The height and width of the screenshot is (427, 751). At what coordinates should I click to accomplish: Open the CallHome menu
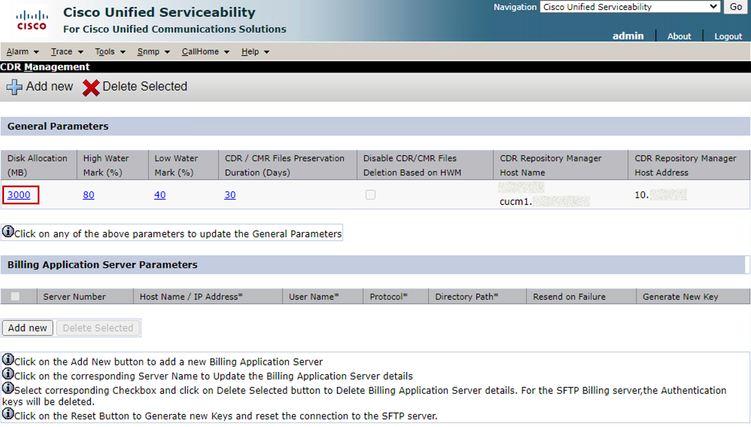[205, 52]
